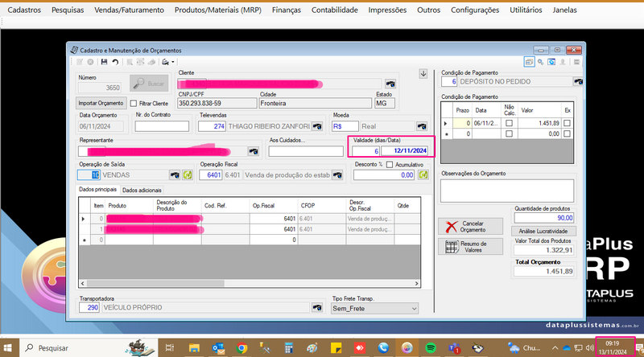Show hidden system tray icons chevron
Screen dimensions: 644x357
(x=555, y=348)
